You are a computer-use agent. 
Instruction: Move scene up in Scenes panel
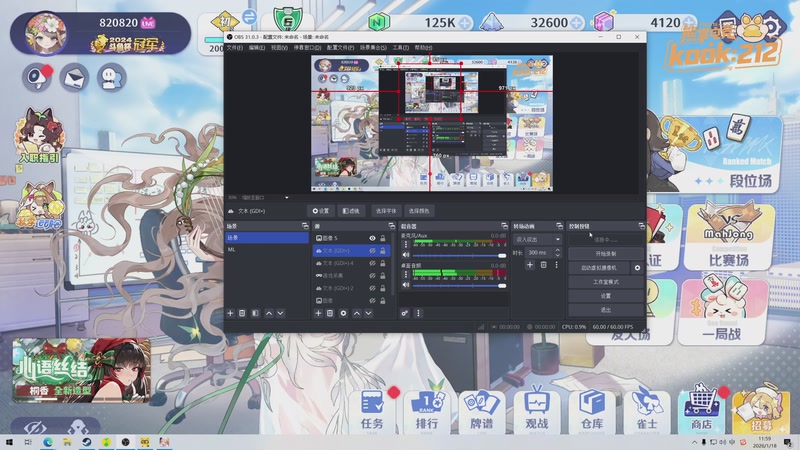pos(269,313)
